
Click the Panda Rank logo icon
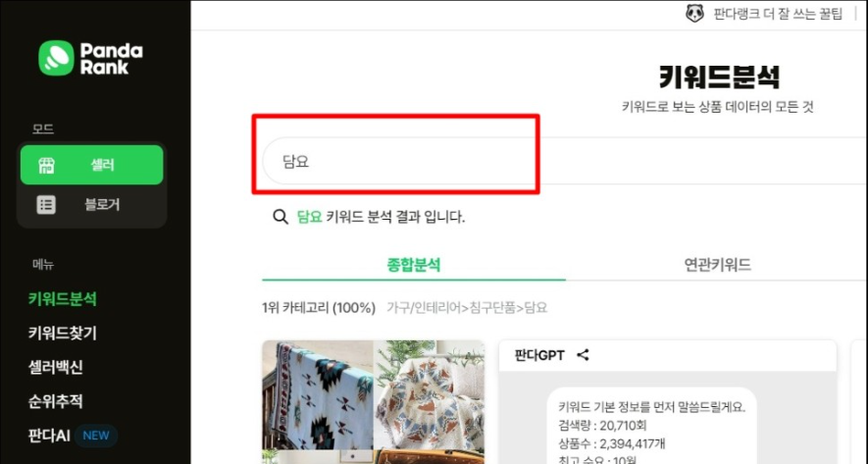click(56, 58)
